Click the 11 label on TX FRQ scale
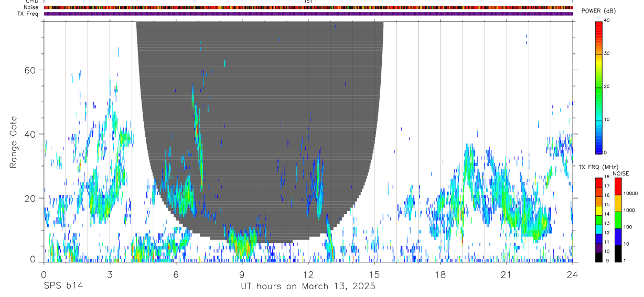 pos(606,242)
